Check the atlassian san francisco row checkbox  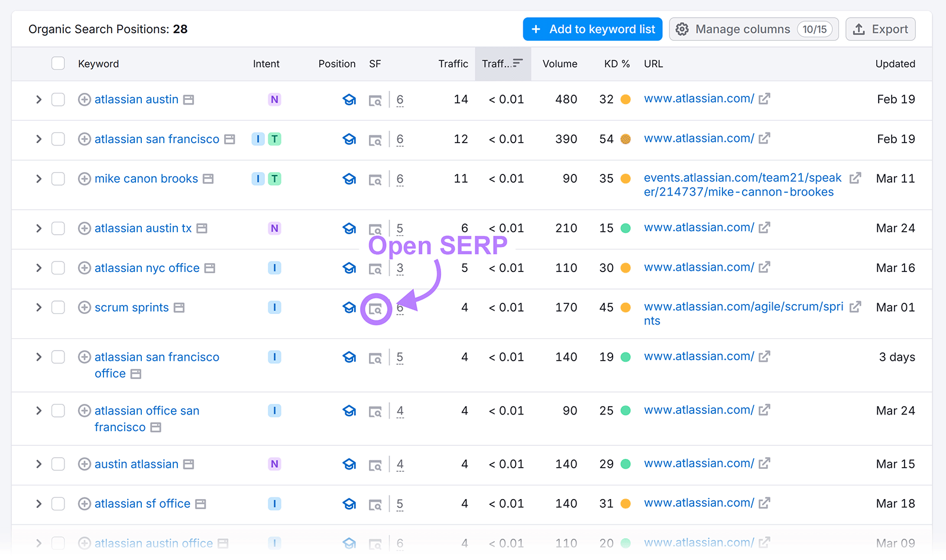pyautogui.click(x=57, y=139)
